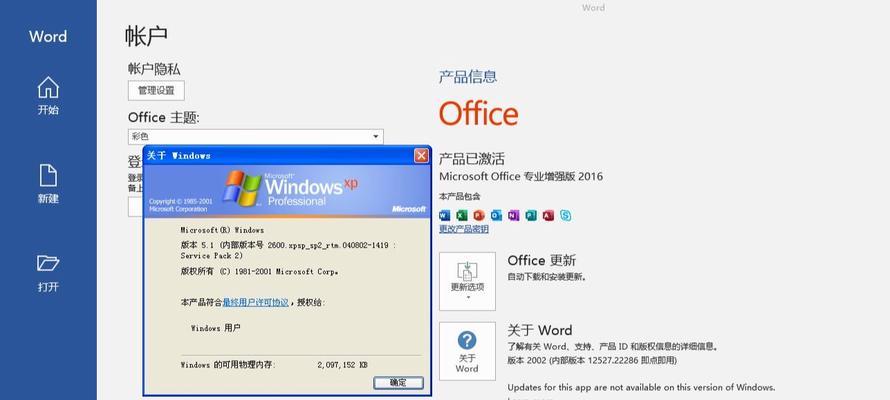Viewport: 890px width, 400px height.
Task: Open the 打开 (Open) page in sidebar
Action: pos(48,273)
